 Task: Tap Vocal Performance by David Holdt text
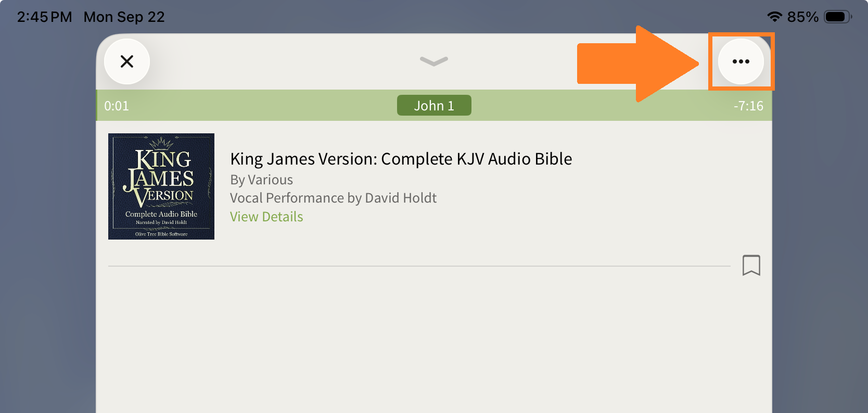coord(333,198)
